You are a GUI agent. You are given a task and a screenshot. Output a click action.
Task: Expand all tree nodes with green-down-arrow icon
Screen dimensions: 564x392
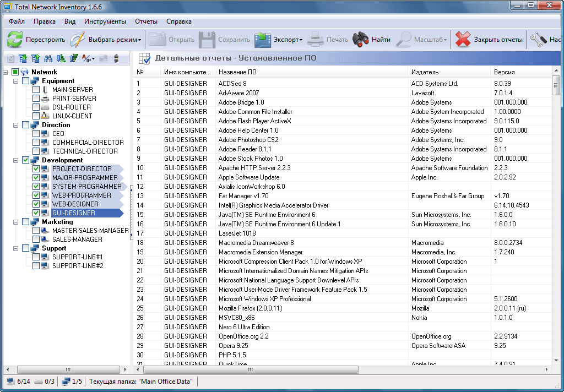23,58
